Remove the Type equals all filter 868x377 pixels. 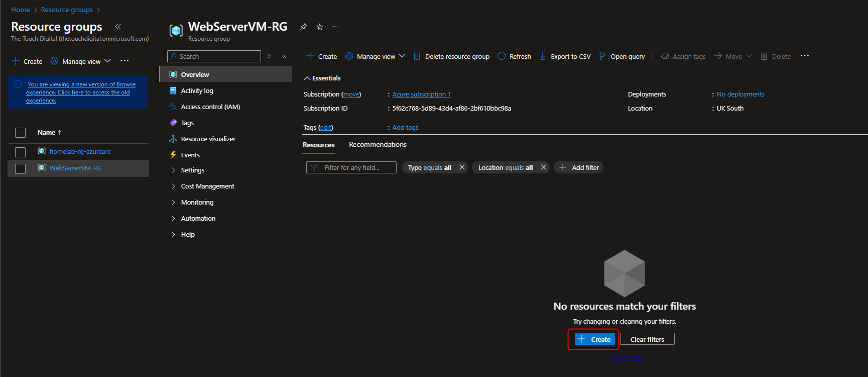(462, 167)
